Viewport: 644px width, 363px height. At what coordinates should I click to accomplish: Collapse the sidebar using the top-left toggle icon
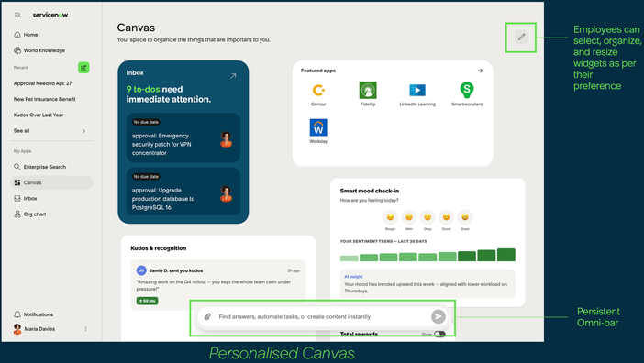[17, 15]
